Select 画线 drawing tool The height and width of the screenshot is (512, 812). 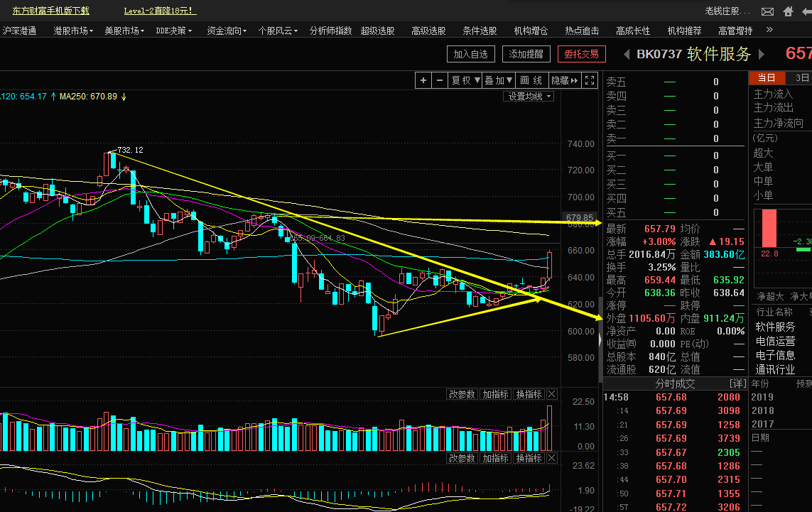[x=531, y=80]
